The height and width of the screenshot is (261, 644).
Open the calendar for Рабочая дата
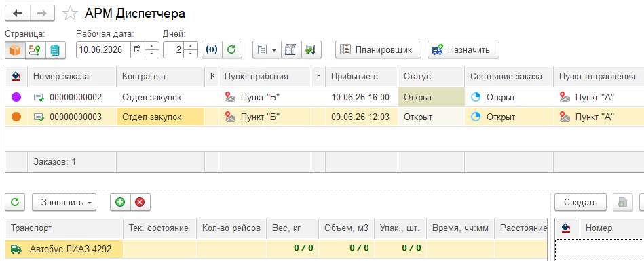click(138, 50)
